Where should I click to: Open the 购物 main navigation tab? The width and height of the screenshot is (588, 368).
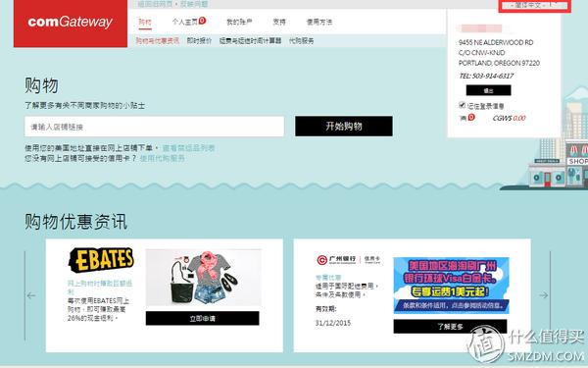145,23
